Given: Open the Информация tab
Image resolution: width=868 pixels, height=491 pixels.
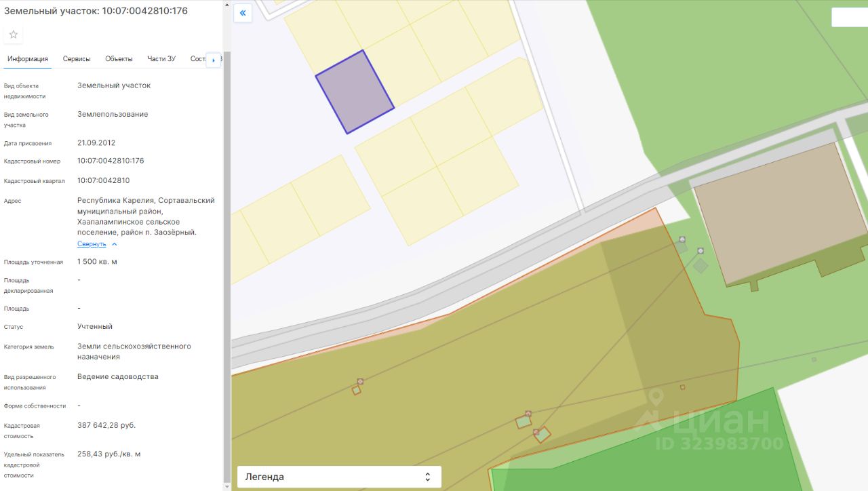Looking at the screenshot, I should pyautogui.click(x=28, y=59).
